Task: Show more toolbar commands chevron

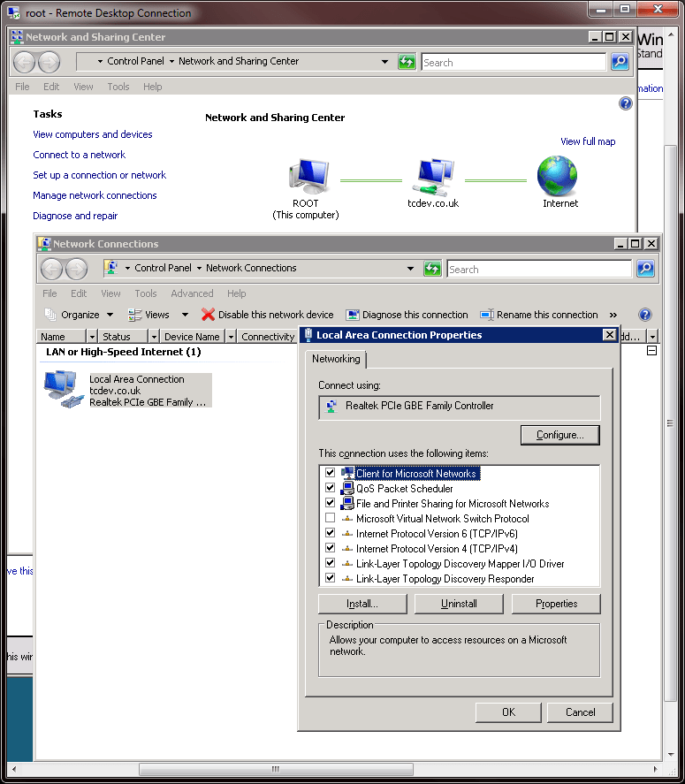Action: [x=613, y=315]
